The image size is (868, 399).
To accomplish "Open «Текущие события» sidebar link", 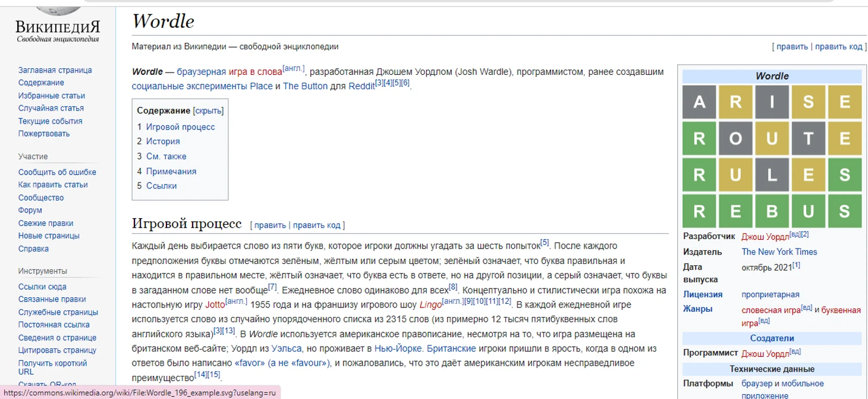I will click(x=51, y=121).
